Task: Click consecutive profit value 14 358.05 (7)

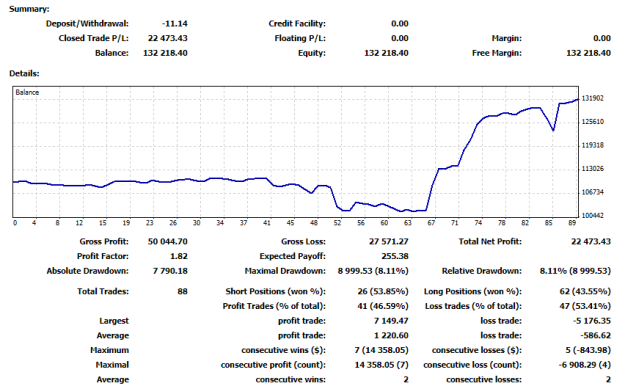Action: pyautogui.click(x=381, y=365)
